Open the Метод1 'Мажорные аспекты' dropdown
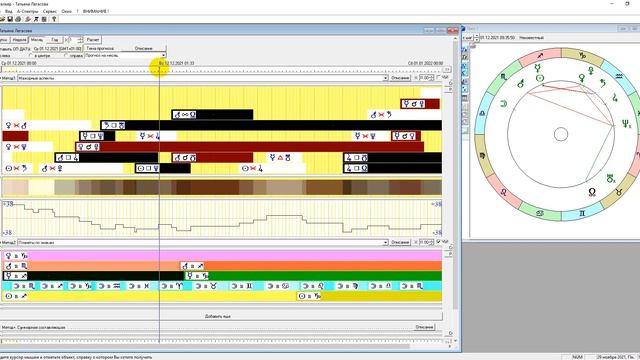 [x=385, y=78]
